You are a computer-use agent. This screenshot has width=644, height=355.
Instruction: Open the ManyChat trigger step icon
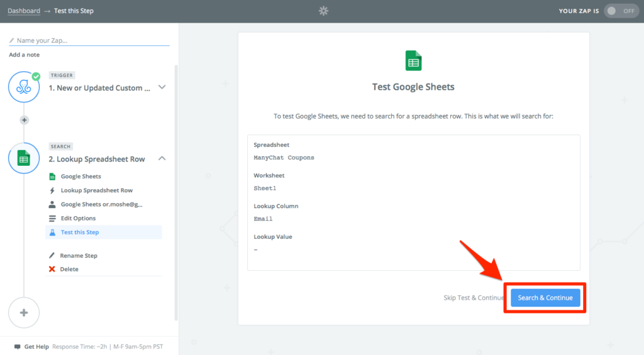pos(24,87)
